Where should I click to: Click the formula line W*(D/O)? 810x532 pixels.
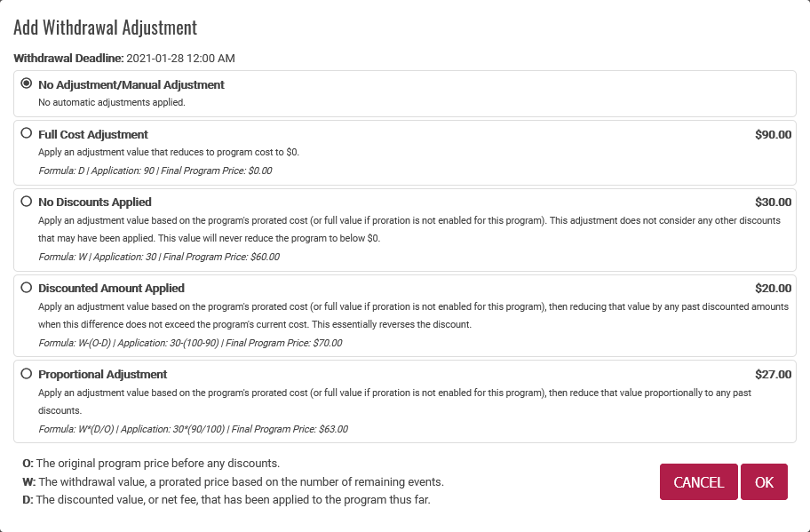[193, 429]
